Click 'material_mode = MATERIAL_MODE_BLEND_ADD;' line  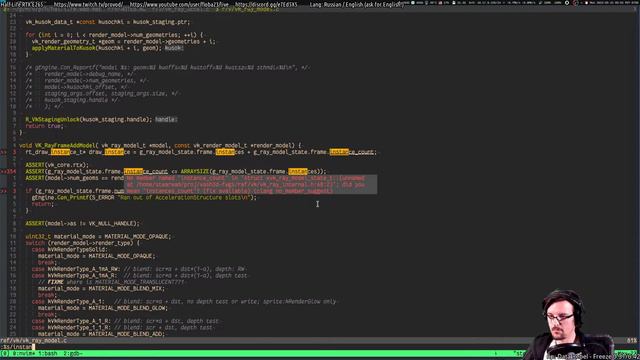coord(101,334)
